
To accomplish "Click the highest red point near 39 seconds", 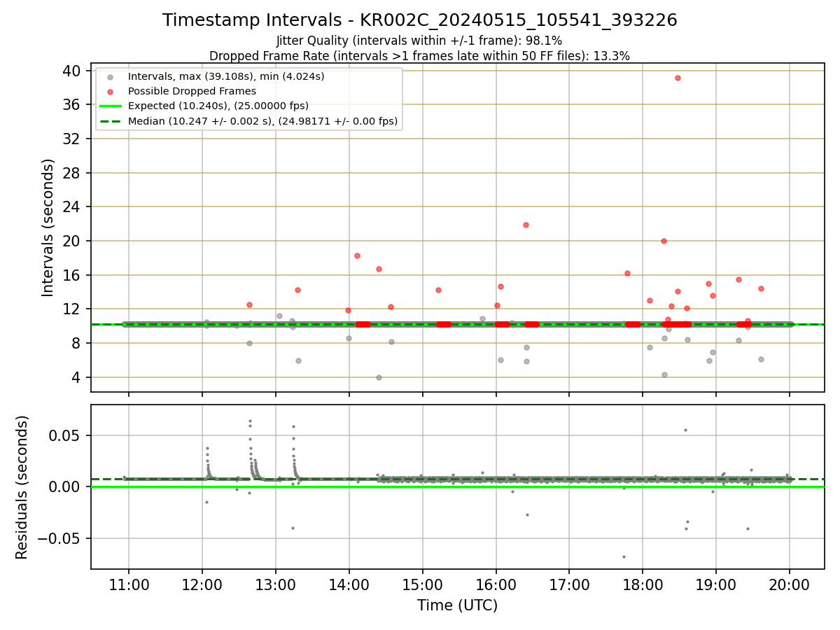I will pos(678,78).
